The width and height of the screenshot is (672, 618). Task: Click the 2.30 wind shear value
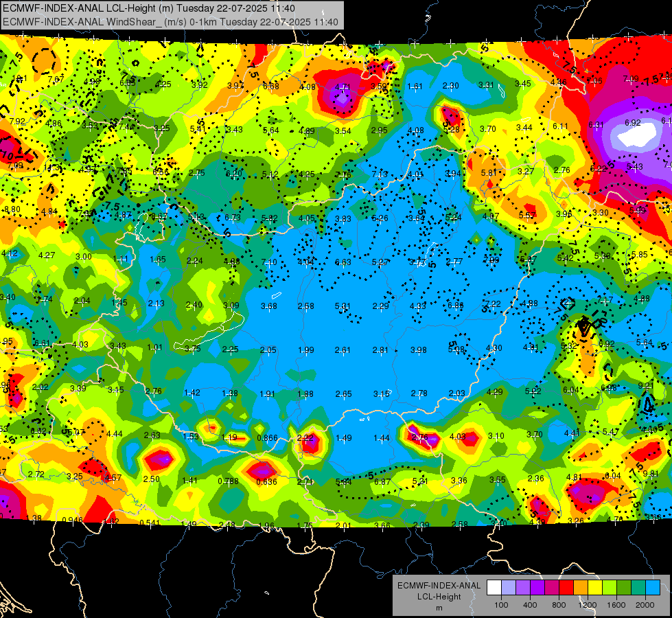click(x=451, y=86)
